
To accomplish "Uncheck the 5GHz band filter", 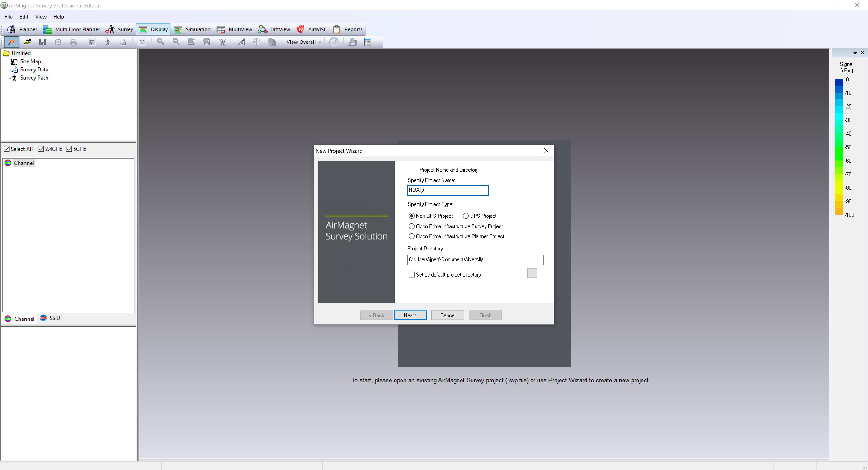I will coord(69,149).
